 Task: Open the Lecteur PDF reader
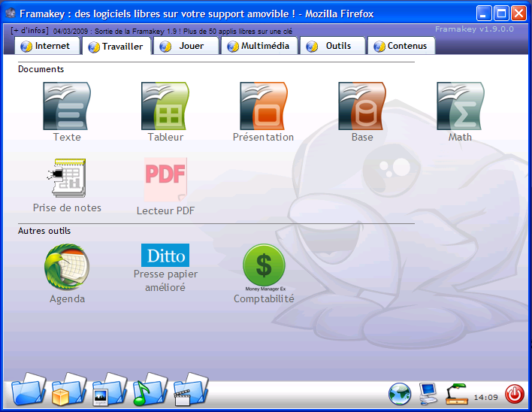click(x=165, y=179)
